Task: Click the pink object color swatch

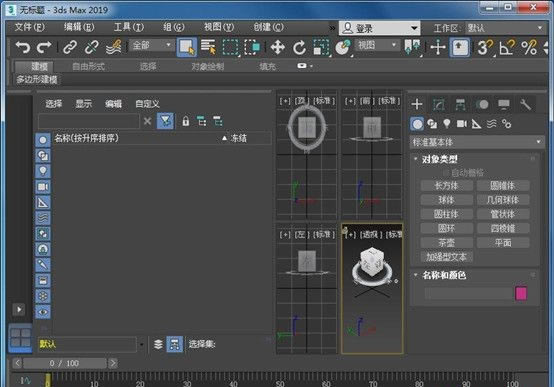Action: point(521,293)
